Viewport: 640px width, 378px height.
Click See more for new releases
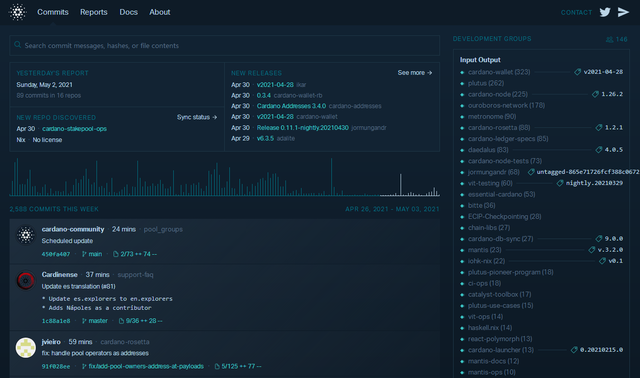point(415,73)
